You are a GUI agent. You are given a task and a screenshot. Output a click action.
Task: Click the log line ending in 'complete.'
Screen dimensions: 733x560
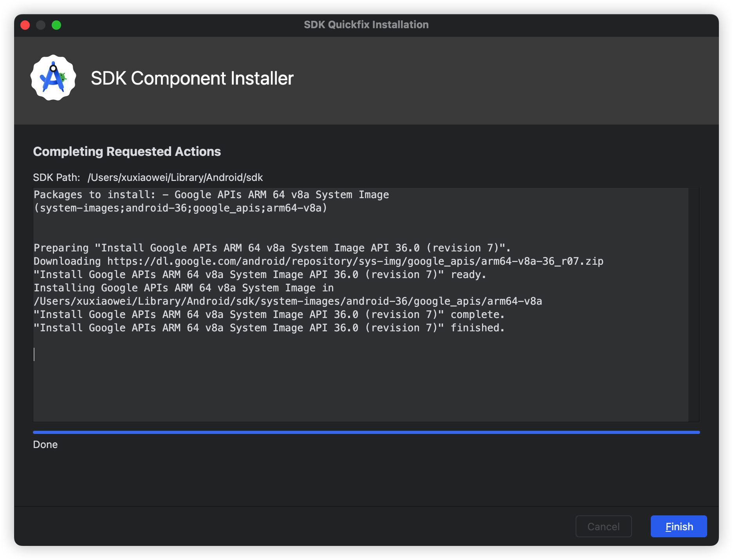click(269, 314)
